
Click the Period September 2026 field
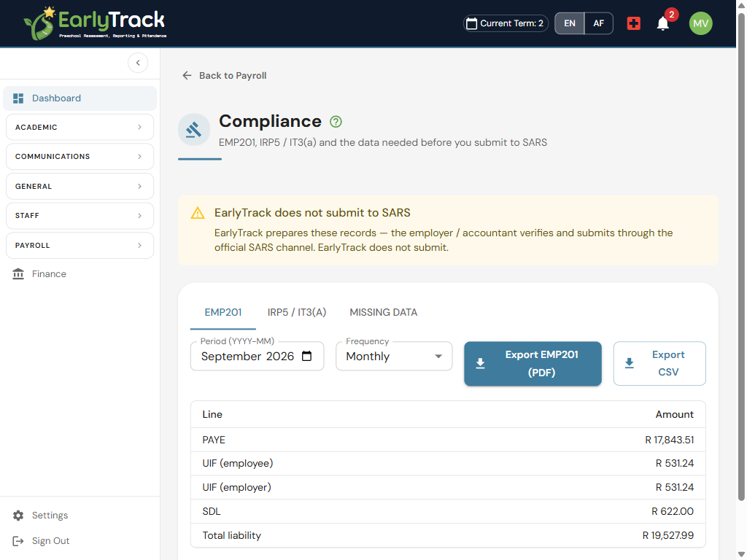[258, 356]
